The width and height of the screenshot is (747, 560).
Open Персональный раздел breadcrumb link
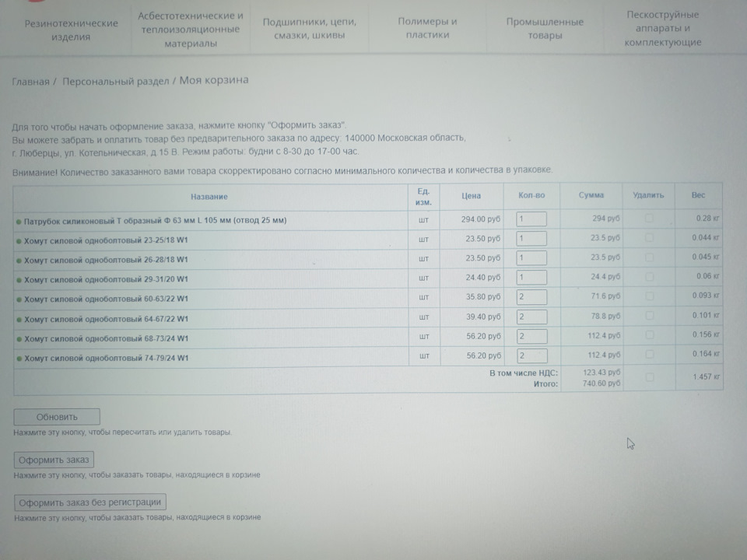pyautogui.click(x=116, y=81)
